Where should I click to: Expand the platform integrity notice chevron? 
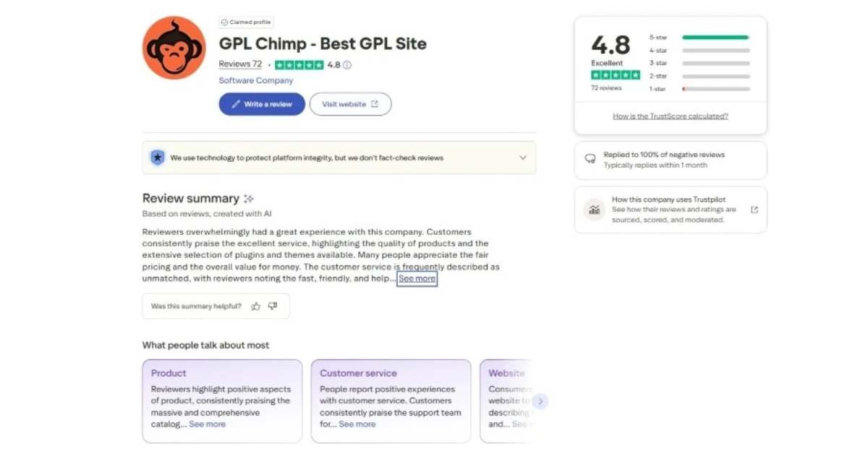(523, 158)
